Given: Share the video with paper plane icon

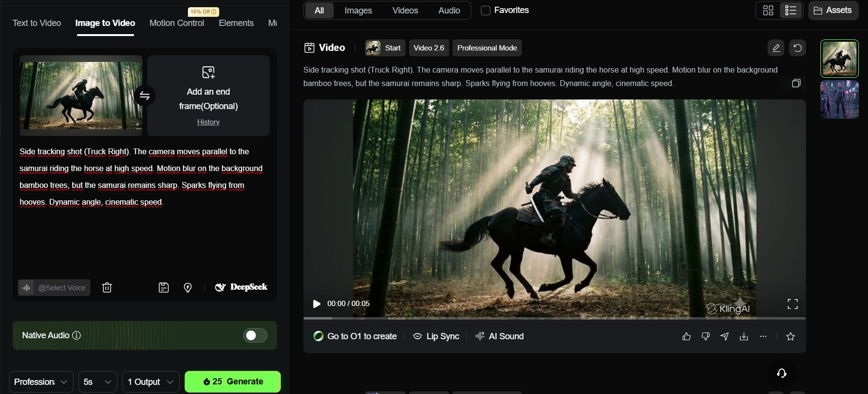Looking at the screenshot, I should (725, 336).
